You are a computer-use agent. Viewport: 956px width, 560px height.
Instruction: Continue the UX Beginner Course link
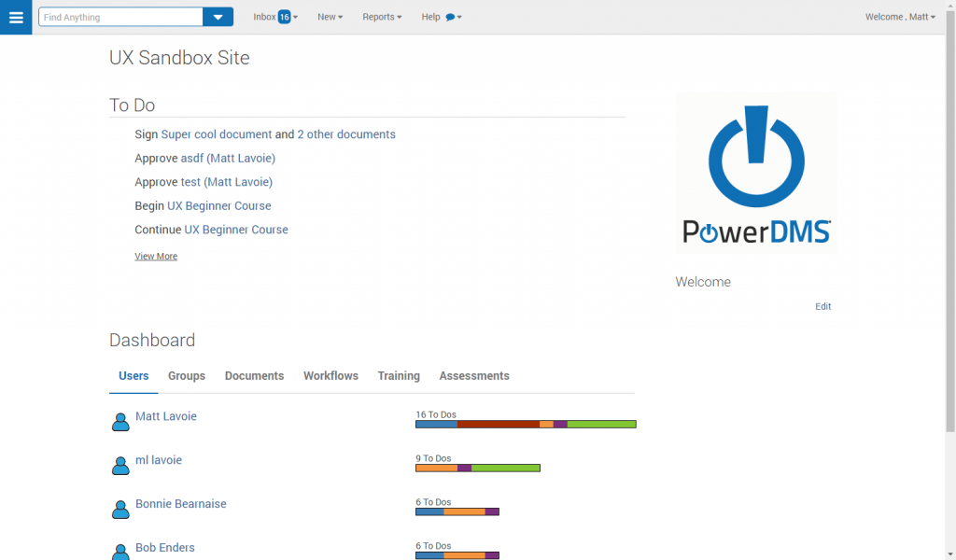(236, 230)
